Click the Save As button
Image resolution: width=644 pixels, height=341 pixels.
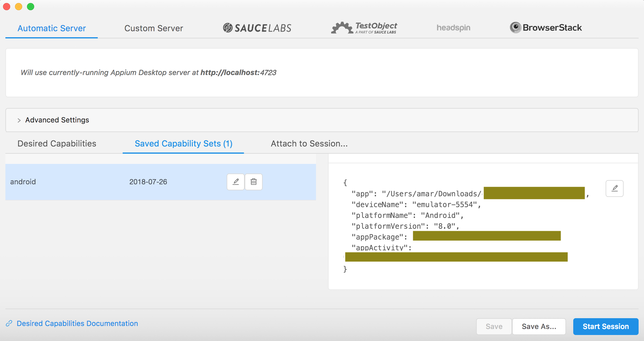(x=539, y=326)
